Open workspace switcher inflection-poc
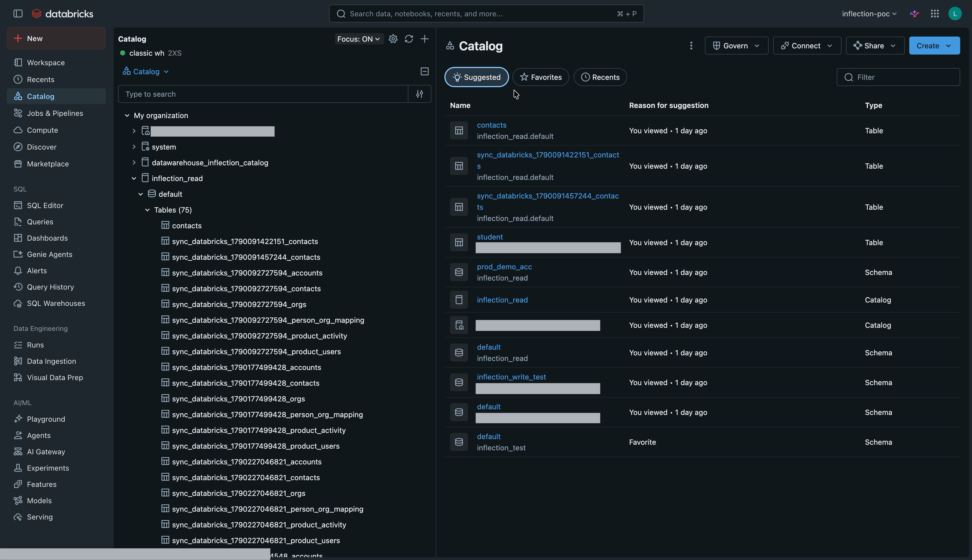Image resolution: width=972 pixels, height=560 pixels. pyautogui.click(x=869, y=13)
